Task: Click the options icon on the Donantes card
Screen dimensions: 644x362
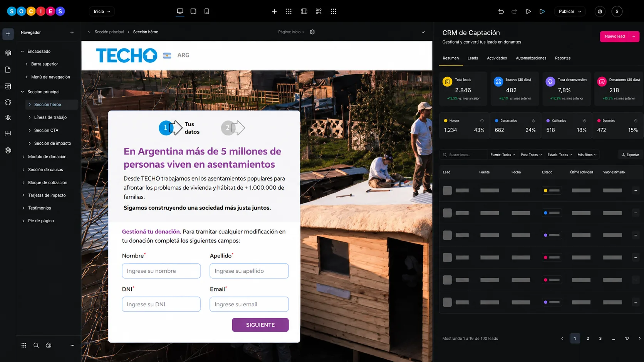Action: [x=636, y=121]
